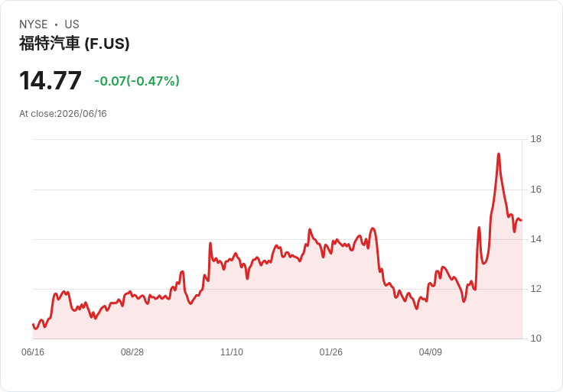563x392 pixels.
Task: Click the -0.07(-0.47%) change value
Action: 137,81
